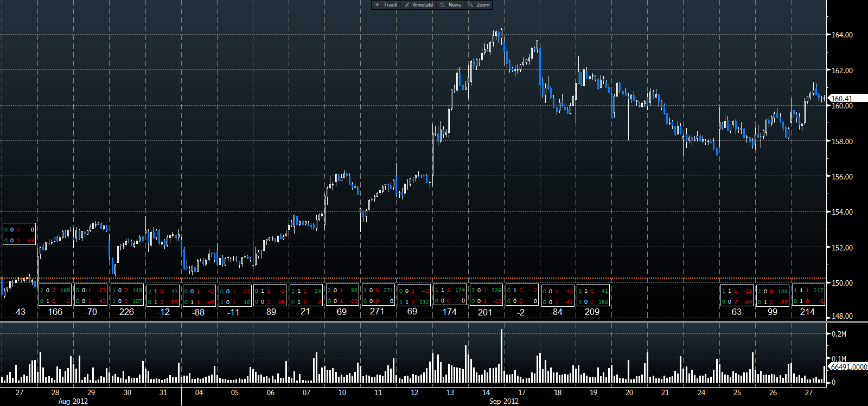Select the standalone stats box above the orange line
The height and width of the screenshot is (406, 868).
(x=20, y=234)
